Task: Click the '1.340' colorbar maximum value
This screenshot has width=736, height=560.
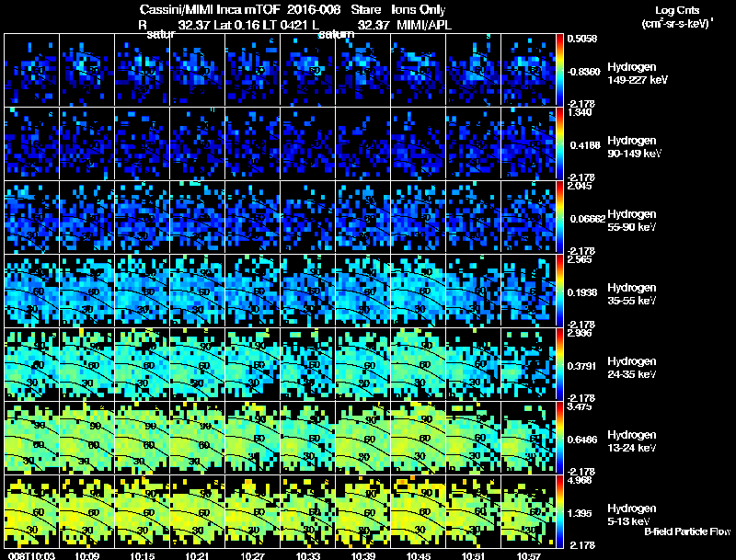Action: tap(581, 112)
